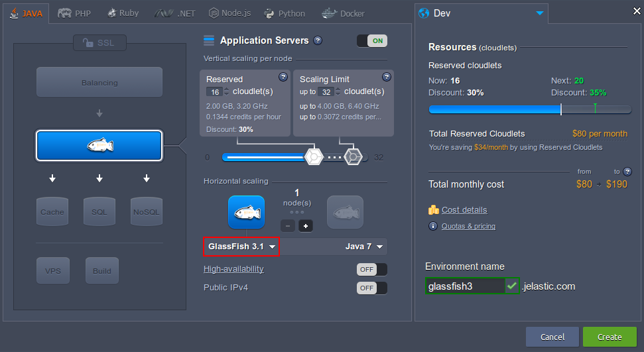644x352 pixels.
Task: Adjust the Scaling Limit spinner arrows
Action: point(338,91)
